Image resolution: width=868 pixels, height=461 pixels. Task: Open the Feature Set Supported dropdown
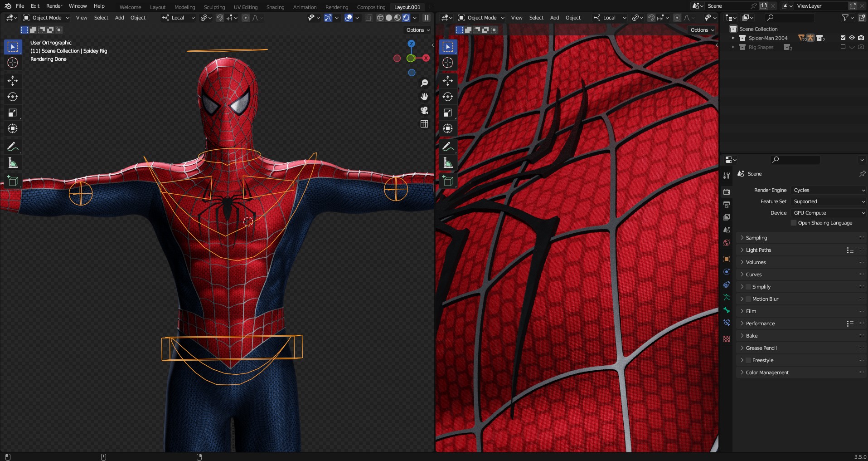coord(829,201)
